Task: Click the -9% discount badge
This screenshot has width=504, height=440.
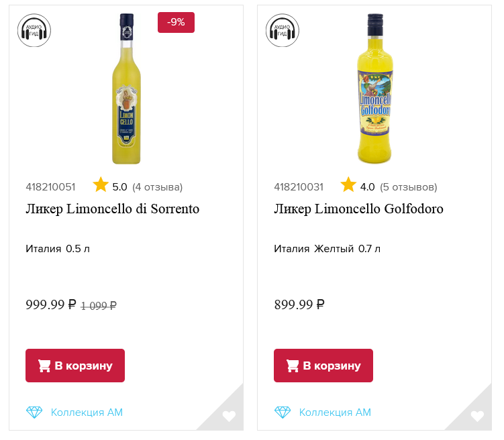Action: [176, 22]
